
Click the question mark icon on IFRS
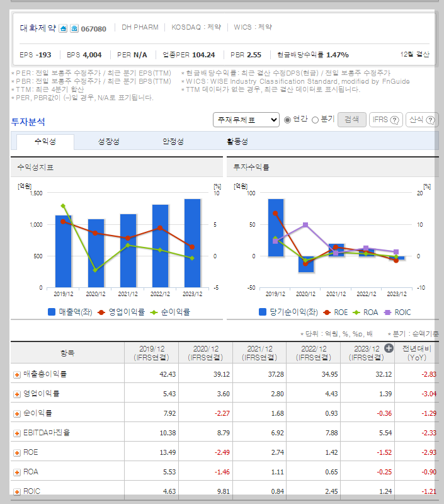click(394, 120)
